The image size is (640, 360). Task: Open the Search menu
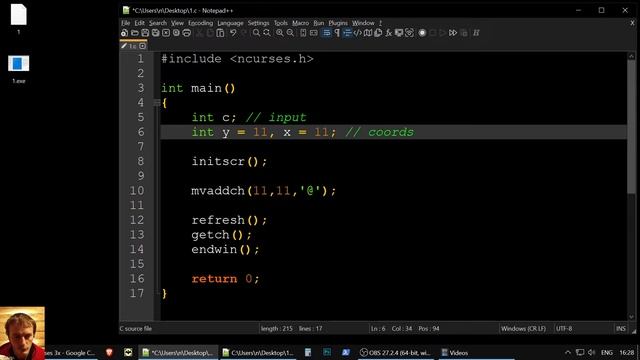[x=158, y=23]
